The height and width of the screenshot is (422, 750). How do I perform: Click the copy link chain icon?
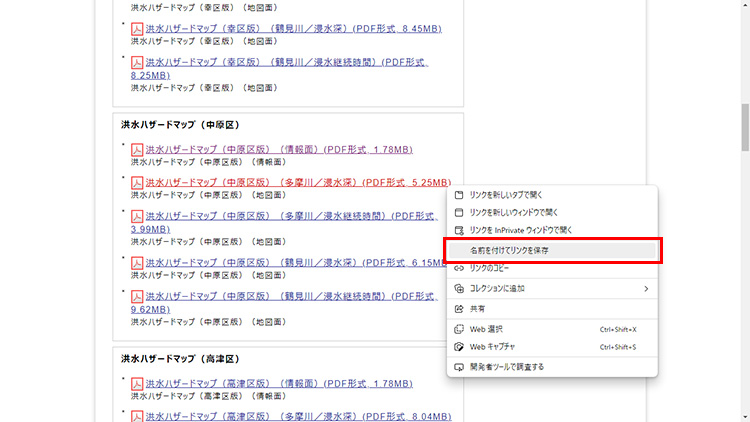pyautogui.click(x=460, y=268)
